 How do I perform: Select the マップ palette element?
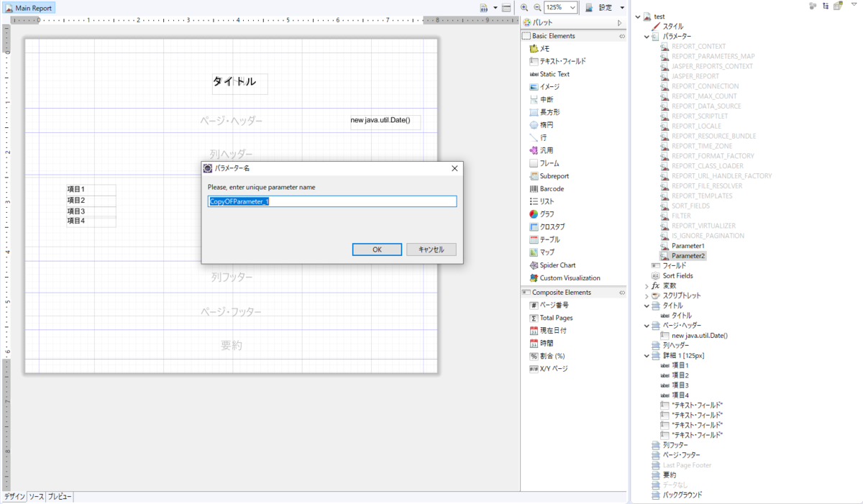(542, 252)
